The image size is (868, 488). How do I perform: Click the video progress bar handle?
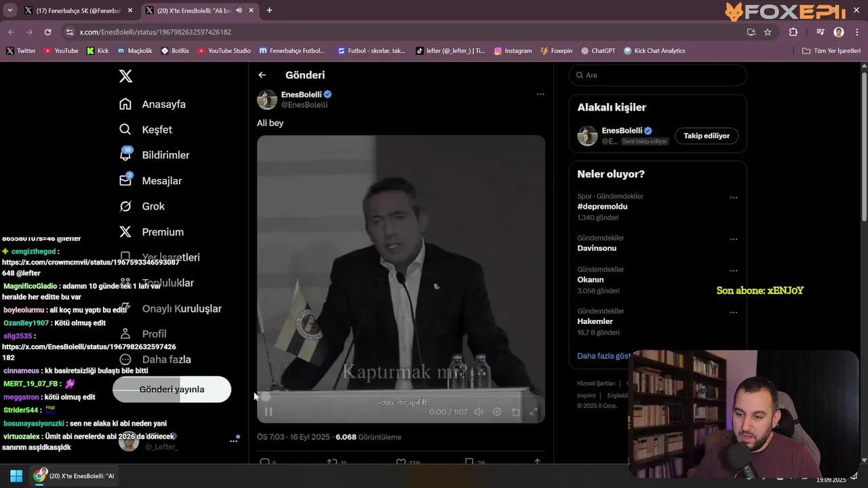click(x=266, y=397)
